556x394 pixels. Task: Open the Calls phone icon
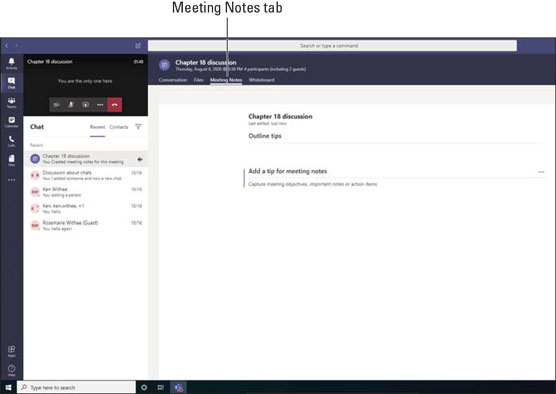[x=11, y=141]
